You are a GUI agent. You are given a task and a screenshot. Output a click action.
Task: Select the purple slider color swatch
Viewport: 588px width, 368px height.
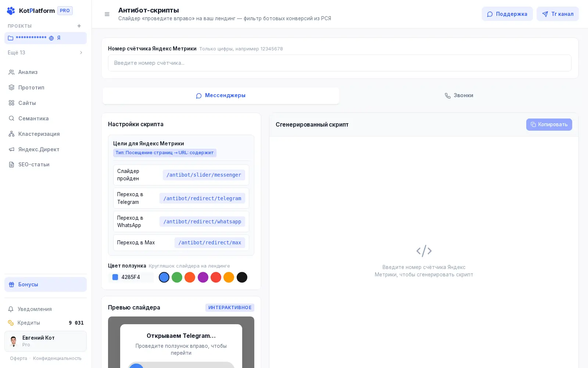coord(203,277)
